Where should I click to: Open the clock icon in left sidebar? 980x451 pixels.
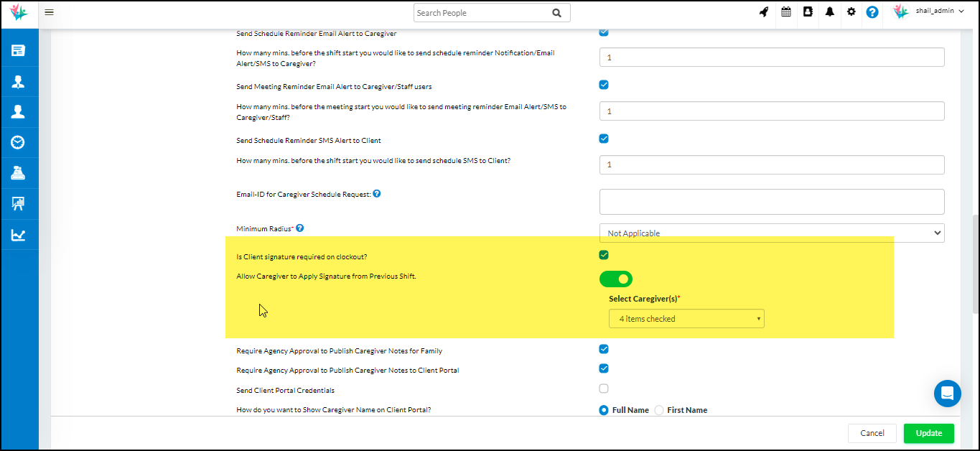[x=18, y=142]
